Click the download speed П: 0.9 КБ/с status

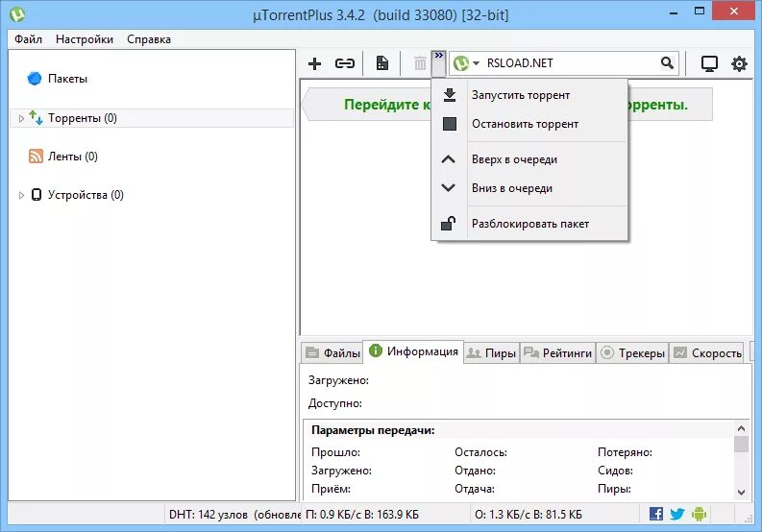pos(362,515)
